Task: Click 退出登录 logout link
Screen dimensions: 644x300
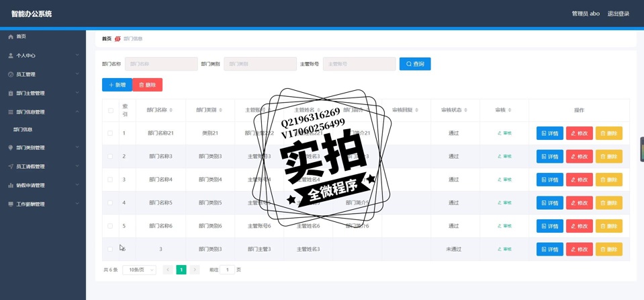Action: [x=618, y=13]
